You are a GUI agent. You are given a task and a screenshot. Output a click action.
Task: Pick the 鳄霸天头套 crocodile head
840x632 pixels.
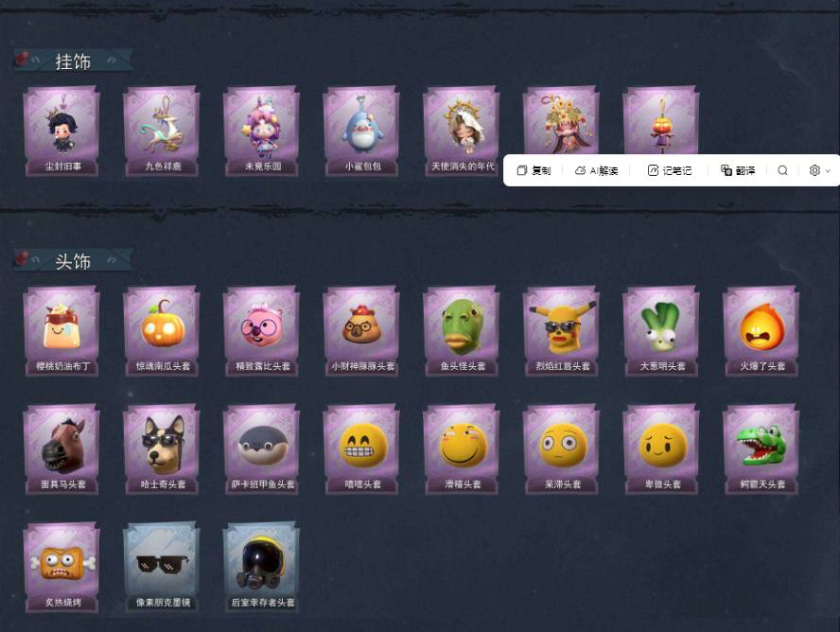(761, 448)
